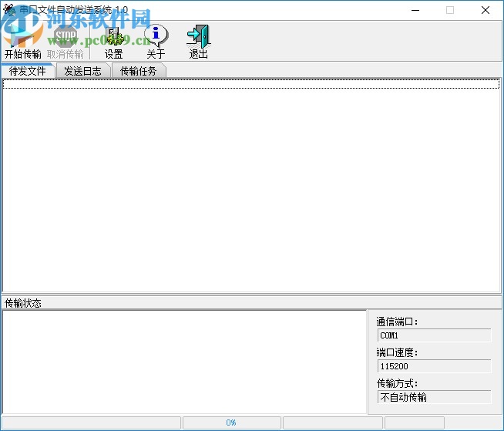Click the leftmost status bar panel
Image resolution: width=504 pixels, height=431 pixels.
pos(91,423)
